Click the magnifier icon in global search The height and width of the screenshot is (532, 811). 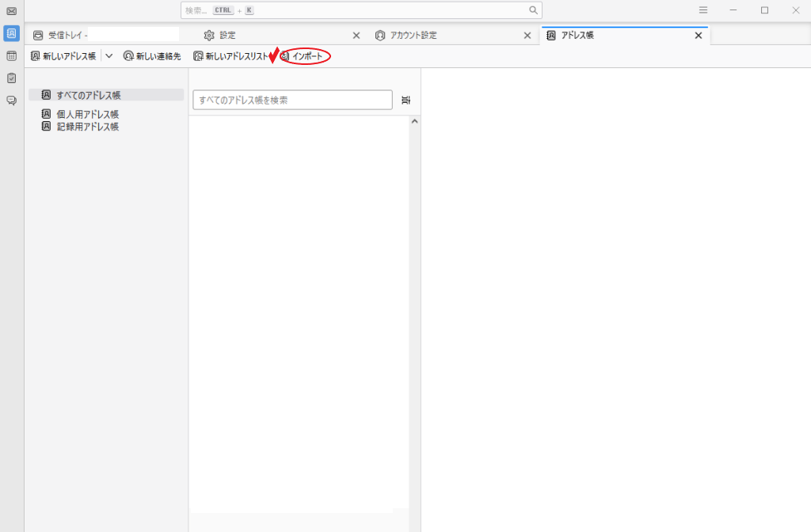point(534,10)
